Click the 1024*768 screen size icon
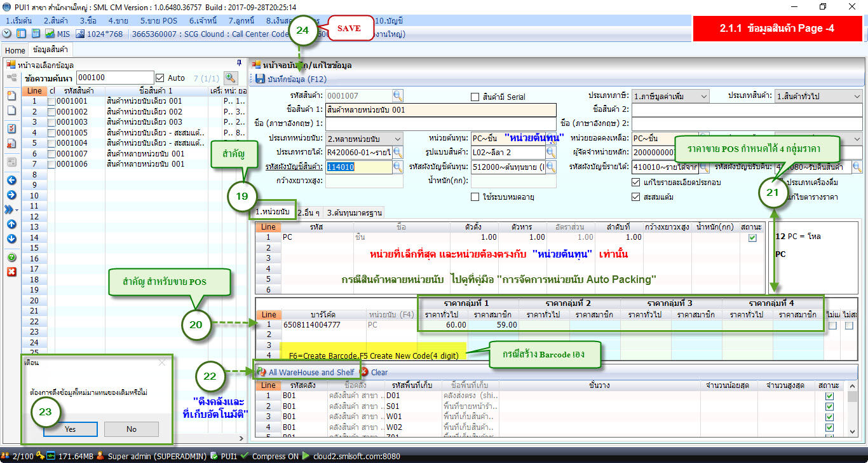868x463 pixels. click(100, 34)
